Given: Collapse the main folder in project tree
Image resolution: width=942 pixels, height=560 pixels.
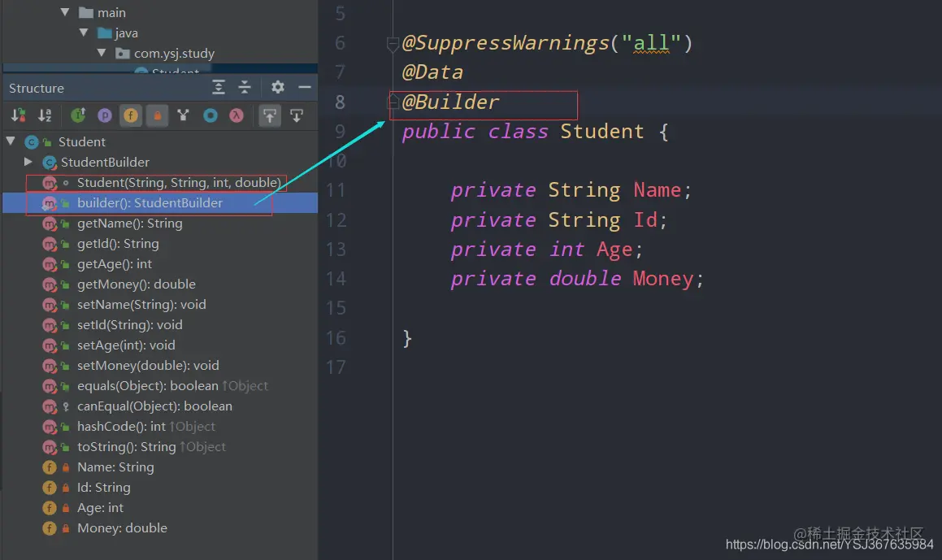Looking at the screenshot, I should [66, 12].
